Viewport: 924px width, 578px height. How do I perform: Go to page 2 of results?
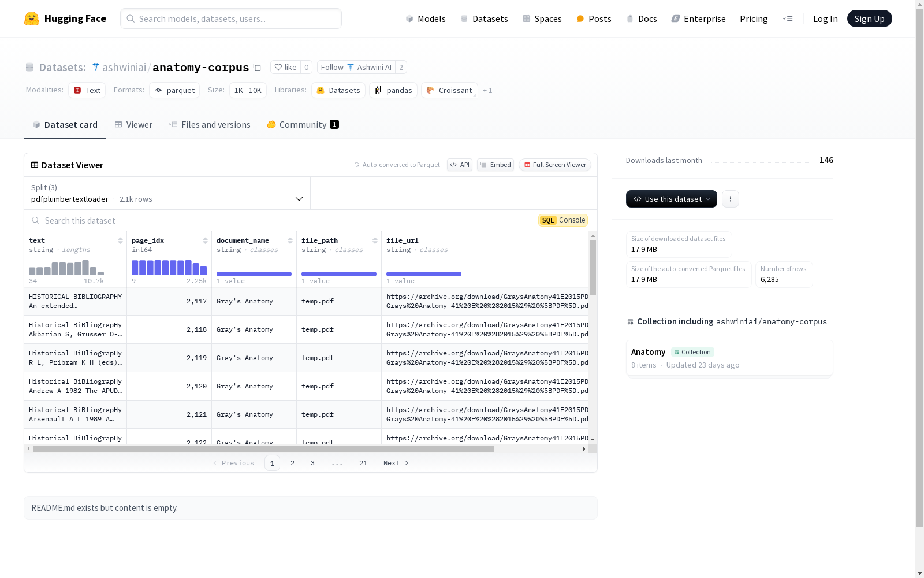[293, 463]
